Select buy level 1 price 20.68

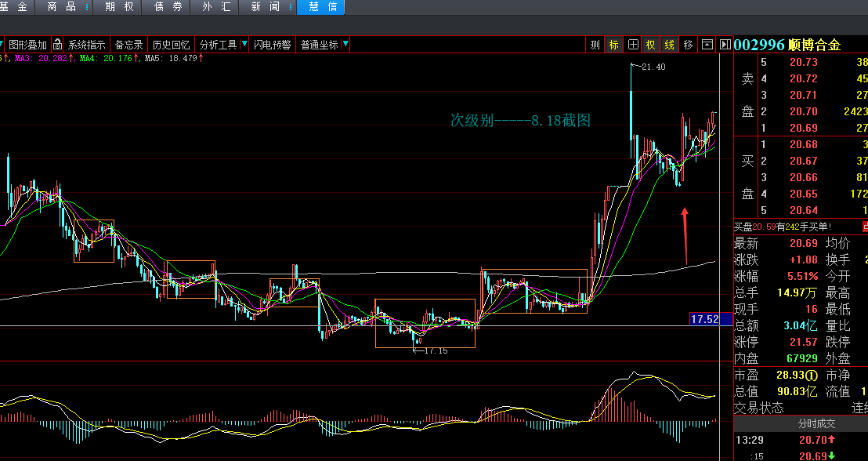803,144
